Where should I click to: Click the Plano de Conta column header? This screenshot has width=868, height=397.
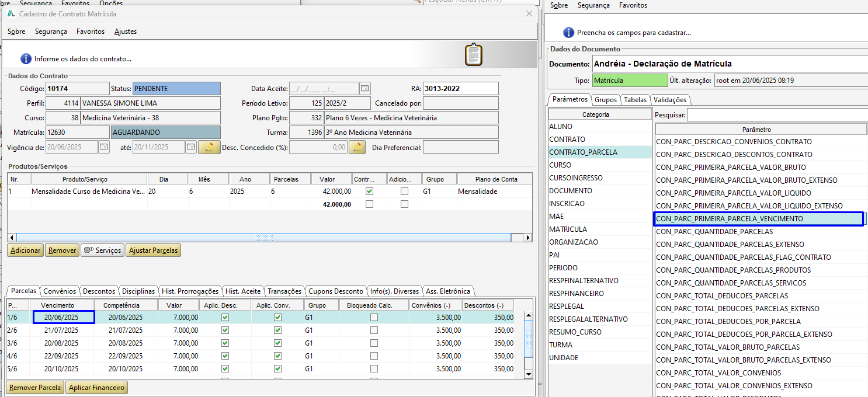click(495, 179)
